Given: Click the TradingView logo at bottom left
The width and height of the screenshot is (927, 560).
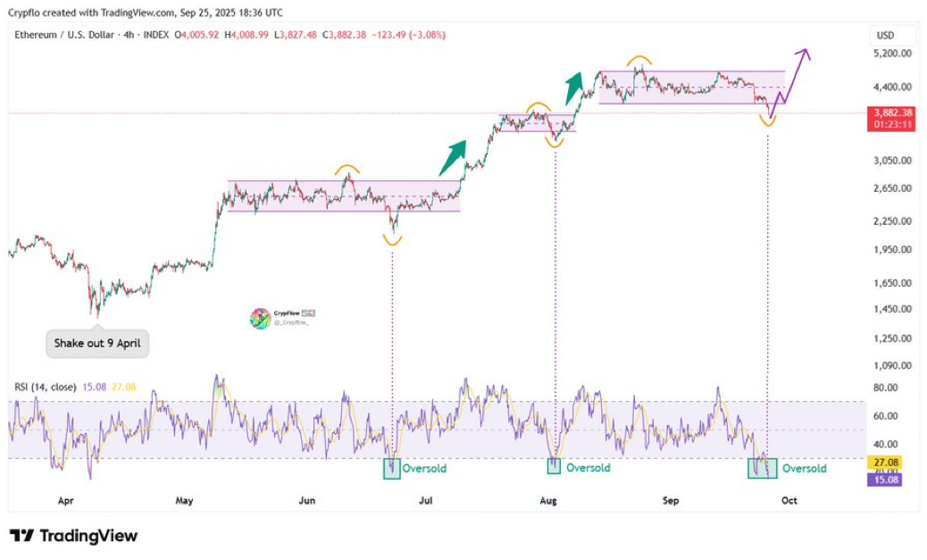Looking at the screenshot, I should (x=74, y=536).
